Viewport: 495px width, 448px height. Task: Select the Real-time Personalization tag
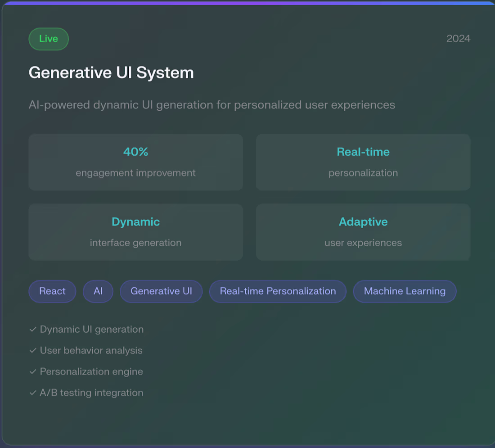click(x=277, y=291)
